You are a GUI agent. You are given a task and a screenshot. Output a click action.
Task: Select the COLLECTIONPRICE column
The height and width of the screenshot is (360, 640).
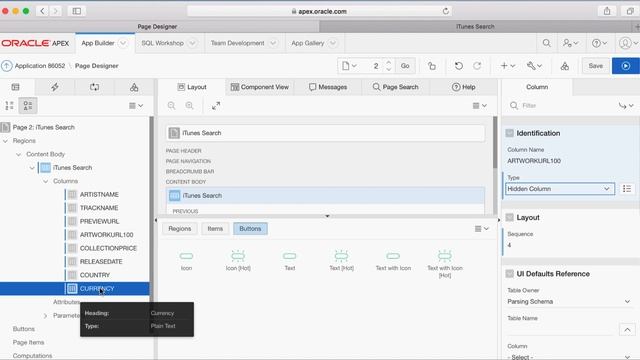point(108,248)
